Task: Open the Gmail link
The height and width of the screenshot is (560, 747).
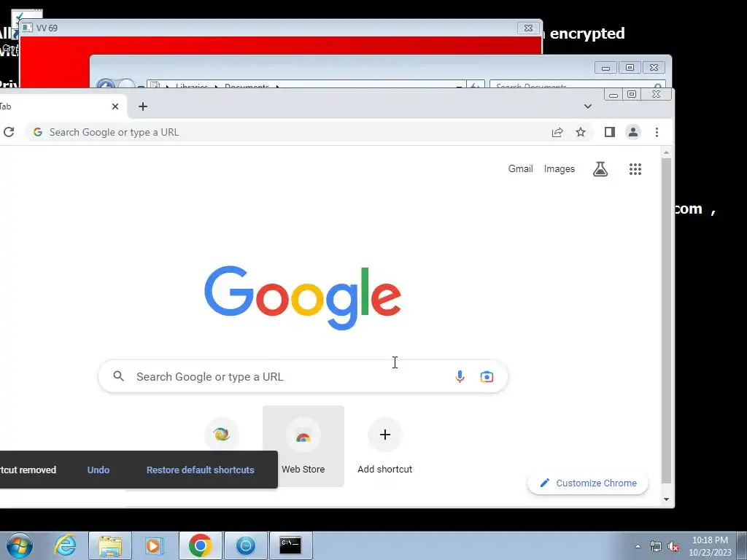Action: tap(520, 168)
